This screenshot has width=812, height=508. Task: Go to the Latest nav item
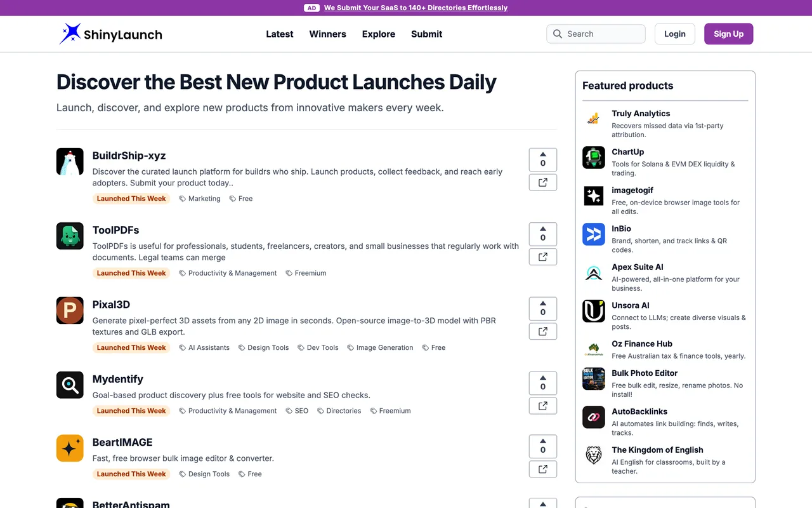(x=280, y=34)
